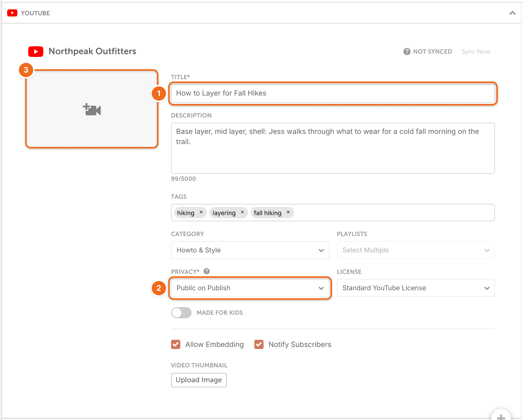Open the Privacy dropdown
The image size is (523, 420).
pos(250,288)
